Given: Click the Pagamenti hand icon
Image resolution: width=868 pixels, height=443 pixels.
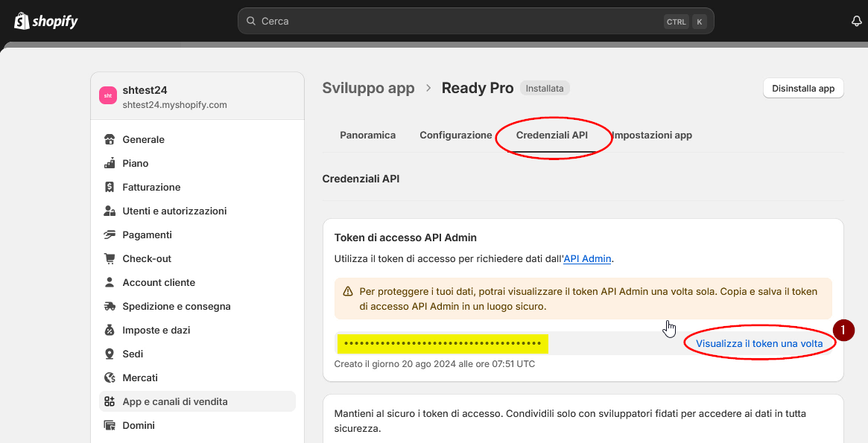Looking at the screenshot, I should click(110, 235).
